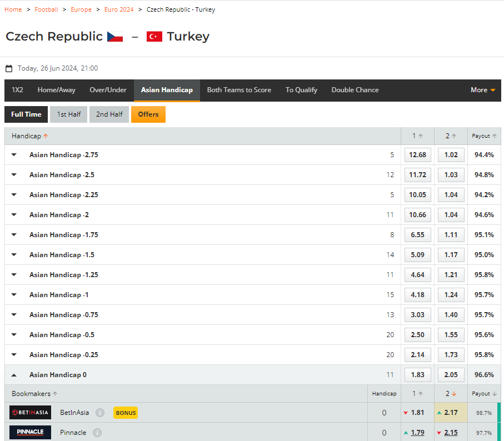This screenshot has height=441, width=504.
Task: Go to Home breadcrumb link
Action: (13, 9)
